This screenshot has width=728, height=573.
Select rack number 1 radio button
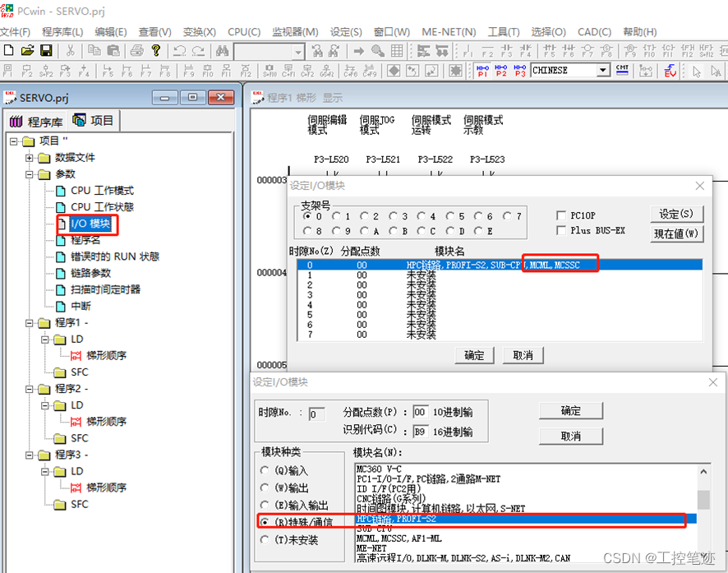click(x=336, y=216)
